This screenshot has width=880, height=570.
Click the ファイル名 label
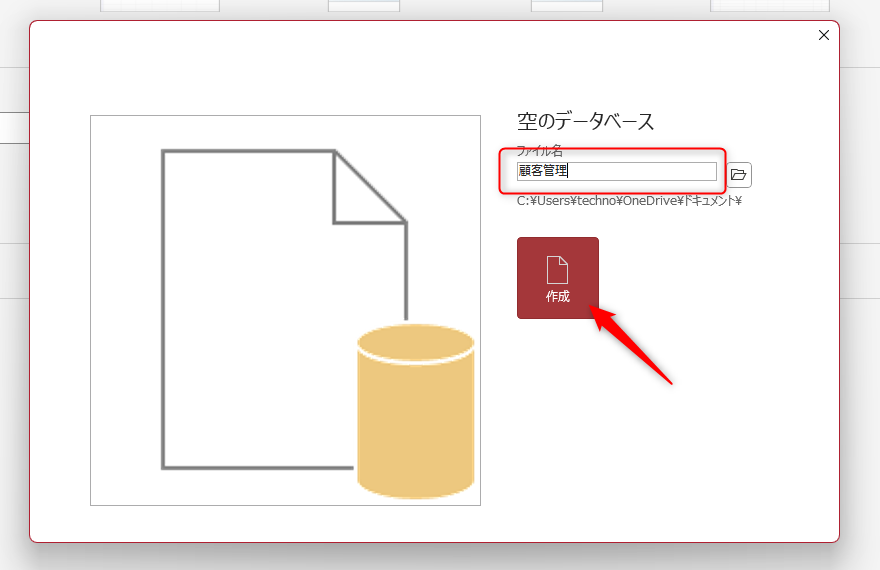point(539,150)
